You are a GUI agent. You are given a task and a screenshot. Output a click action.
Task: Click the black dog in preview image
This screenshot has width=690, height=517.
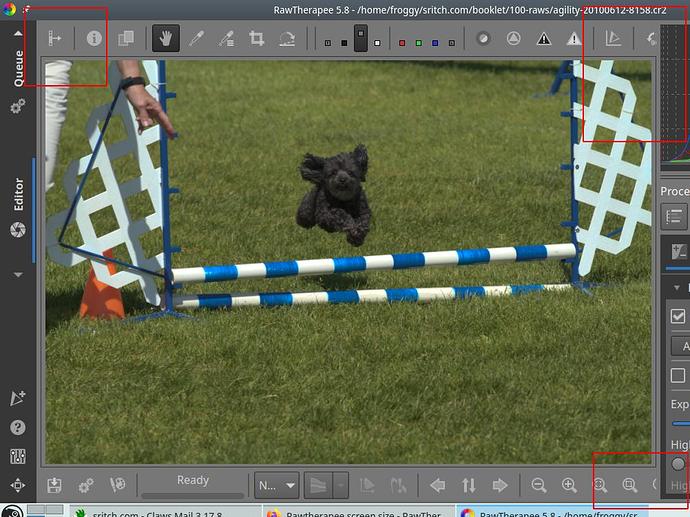point(335,195)
